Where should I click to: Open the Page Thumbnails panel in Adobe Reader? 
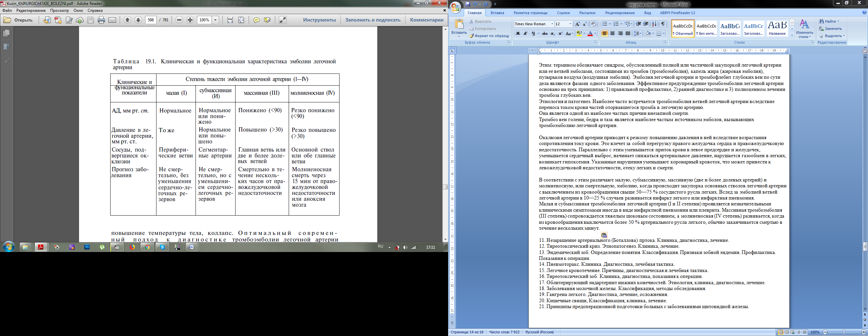click(x=6, y=33)
